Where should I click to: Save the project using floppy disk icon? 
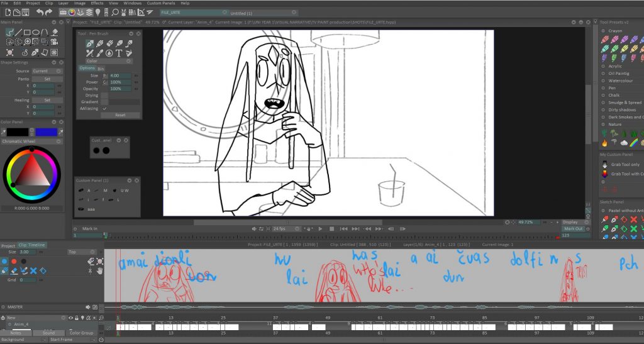click(x=25, y=13)
